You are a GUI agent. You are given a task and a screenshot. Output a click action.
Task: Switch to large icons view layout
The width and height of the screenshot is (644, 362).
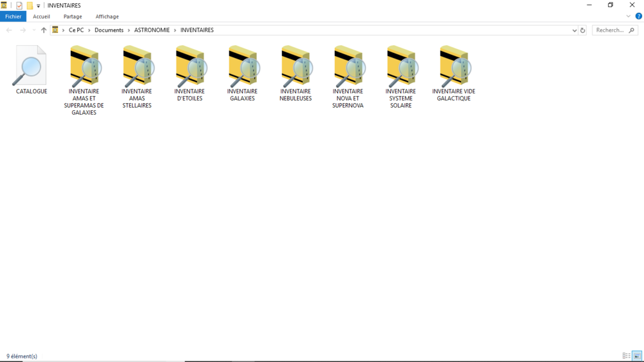pyautogui.click(x=637, y=356)
